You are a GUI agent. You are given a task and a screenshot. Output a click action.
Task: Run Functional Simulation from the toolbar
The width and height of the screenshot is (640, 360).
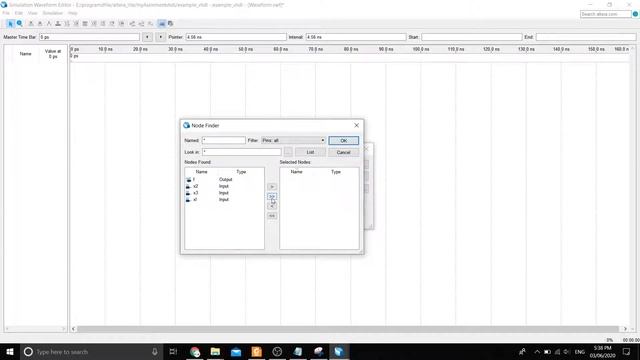tap(132, 24)
